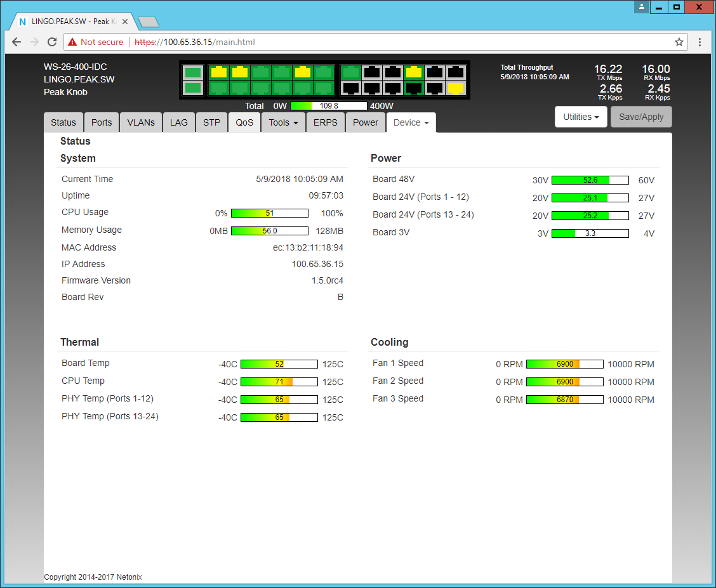The width and height of the screenshot is (716, 588).
Task: Select the green top-left port of the right block
Action: click(x=350, y=72)
